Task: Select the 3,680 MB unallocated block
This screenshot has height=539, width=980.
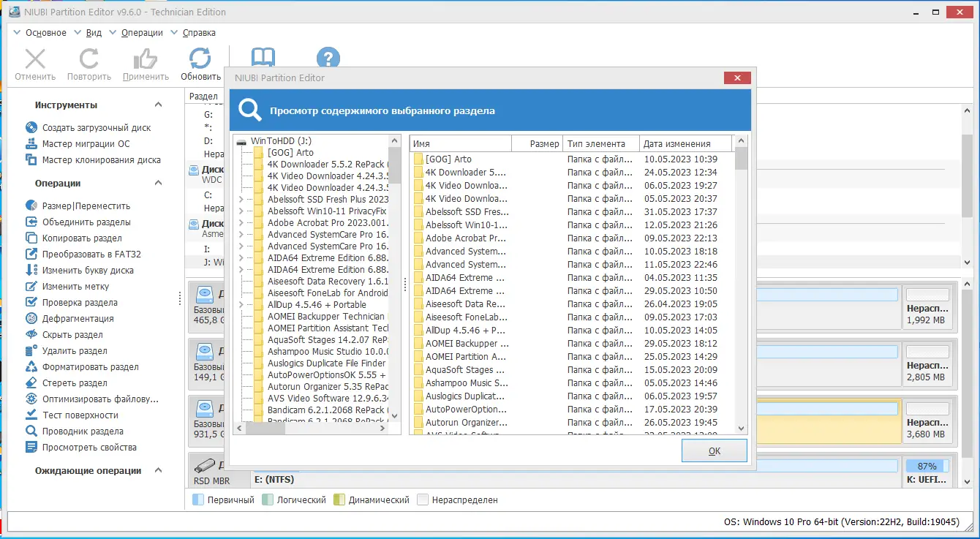Action: tap(927, 423)
